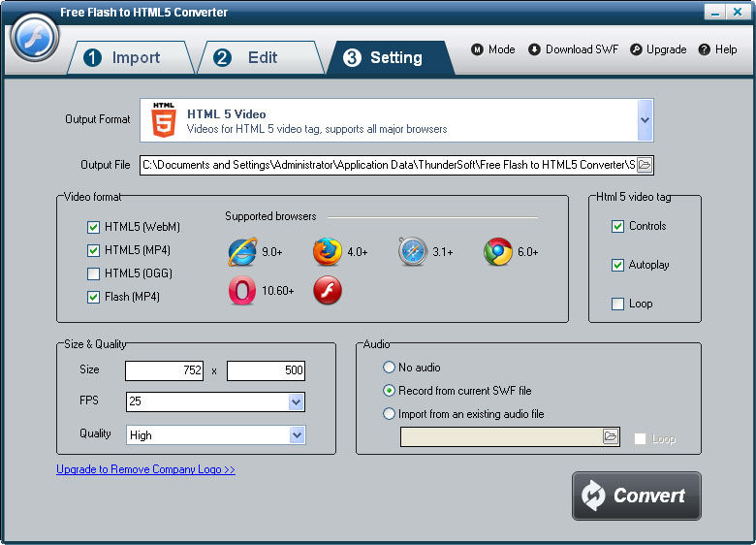Click the Safari browser icon
The width and height of the screenshot is (756, 545).
413,251
